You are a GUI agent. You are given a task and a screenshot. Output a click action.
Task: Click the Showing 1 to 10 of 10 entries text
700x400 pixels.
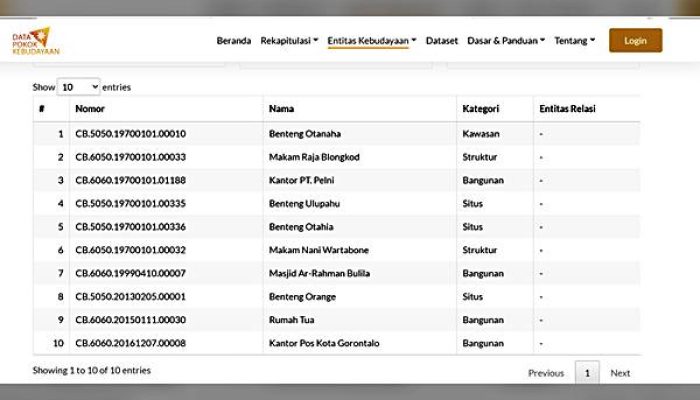[92, 370]
